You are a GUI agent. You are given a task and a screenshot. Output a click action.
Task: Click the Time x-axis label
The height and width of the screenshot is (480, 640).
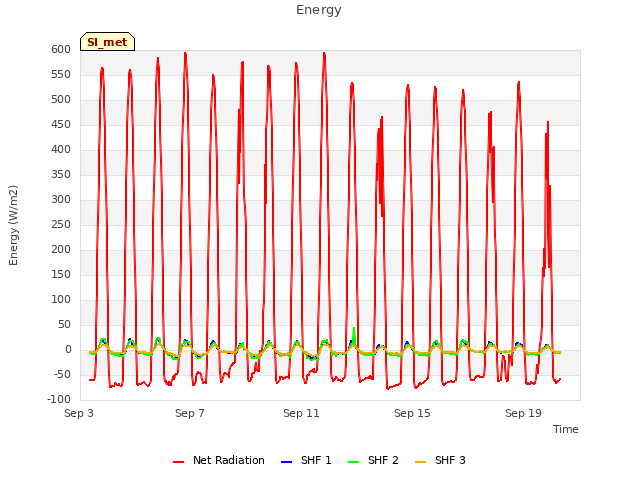pyautogui.click(x=566, y=429)
